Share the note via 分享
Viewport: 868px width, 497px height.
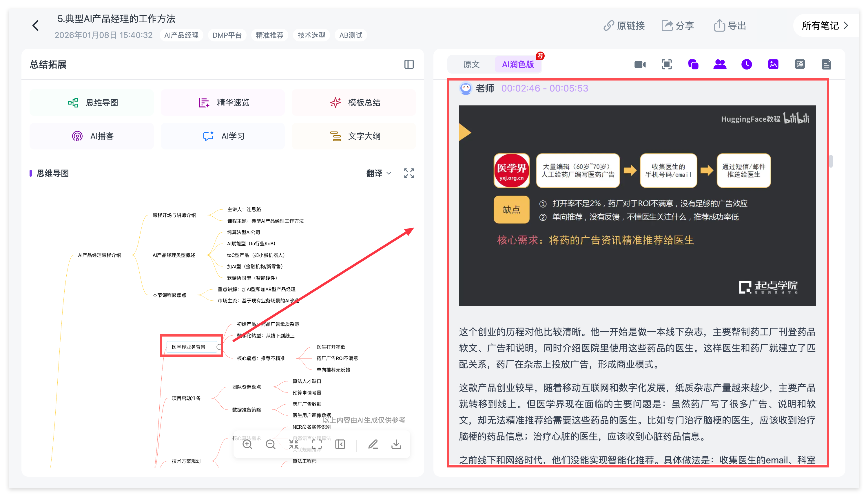[x=678, y=25]
